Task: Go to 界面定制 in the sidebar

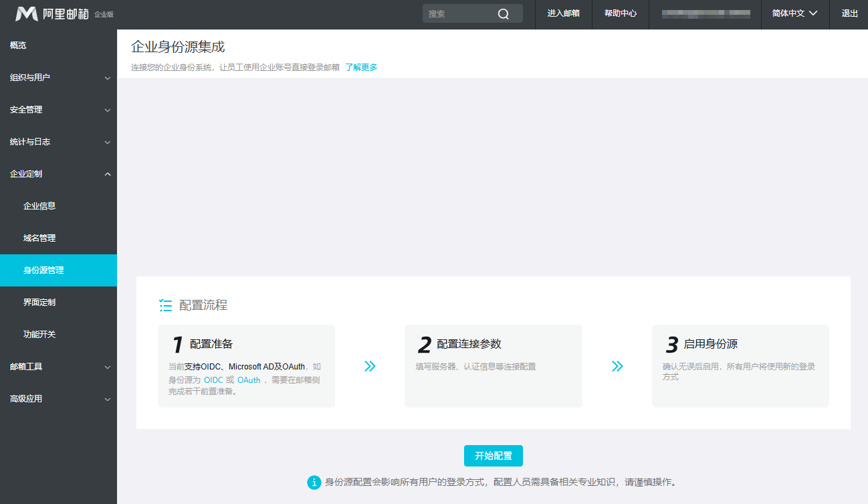Action: [x=39, y=303]
